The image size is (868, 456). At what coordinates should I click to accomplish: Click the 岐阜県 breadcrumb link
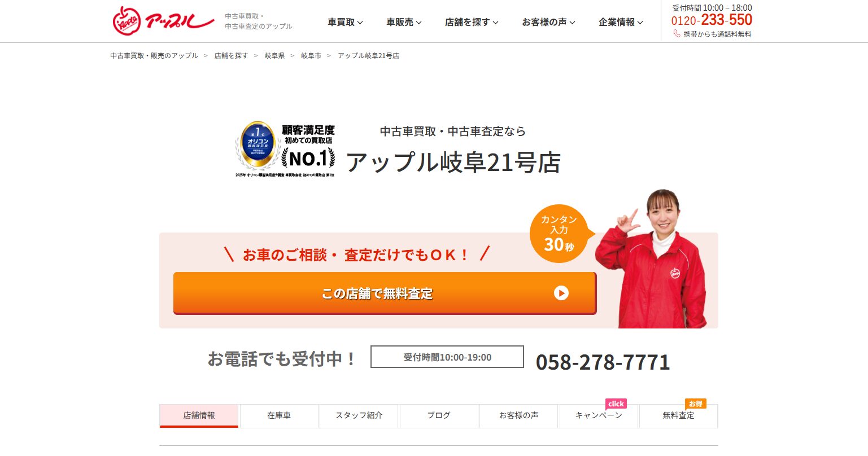pyautogui.click(x=274, y=56)
